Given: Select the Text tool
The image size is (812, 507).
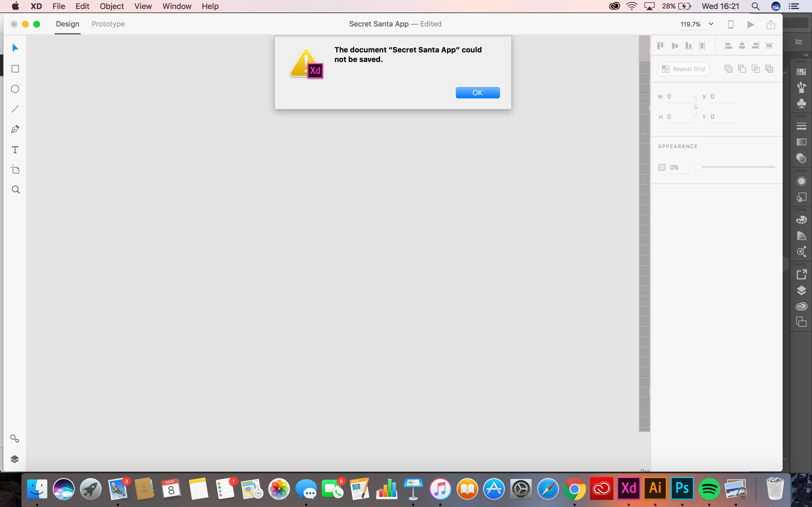Looking at the screenshot, I should [15, 150].
